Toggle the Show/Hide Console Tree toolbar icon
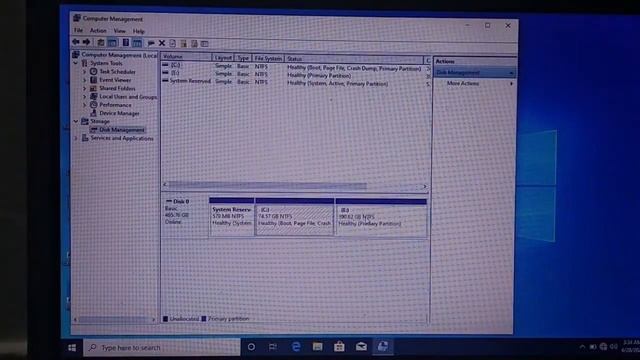The image size is (640, 360). (x=112, y=42)
